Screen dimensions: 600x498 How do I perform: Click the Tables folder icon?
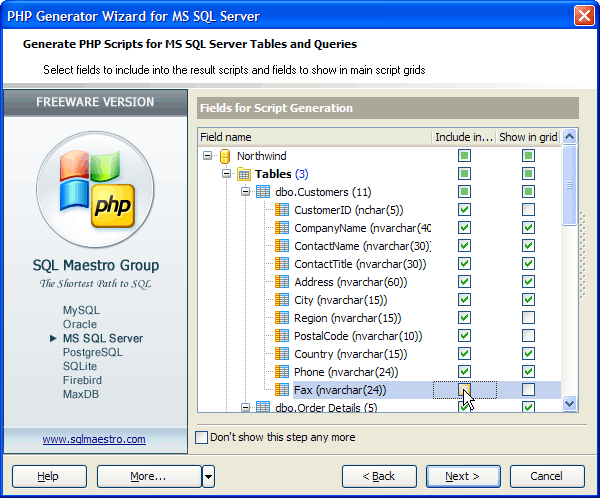[244, 174]
